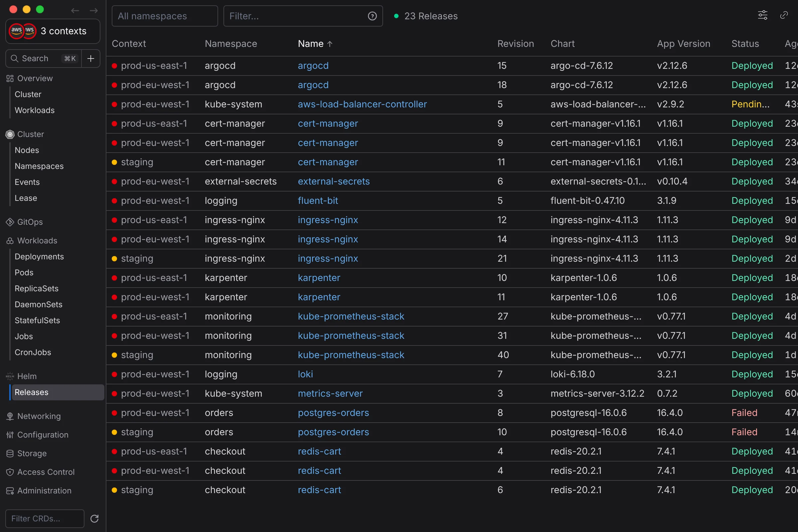The image size is (798, 532).
Task: Copy link with the chain icon
Action: point(784,15)
